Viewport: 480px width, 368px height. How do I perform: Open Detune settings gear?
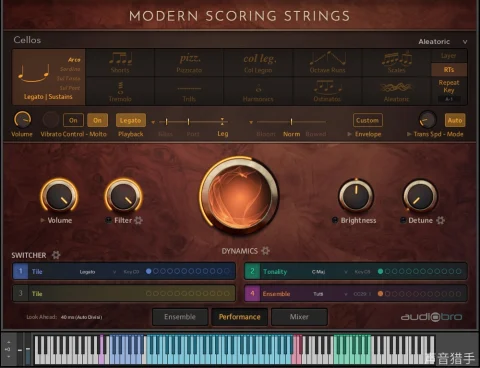pos(440,220)
